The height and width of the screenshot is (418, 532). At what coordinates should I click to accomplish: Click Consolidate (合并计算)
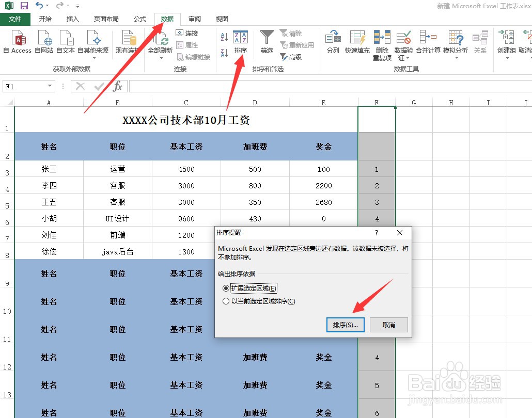[x=428, y=41]
